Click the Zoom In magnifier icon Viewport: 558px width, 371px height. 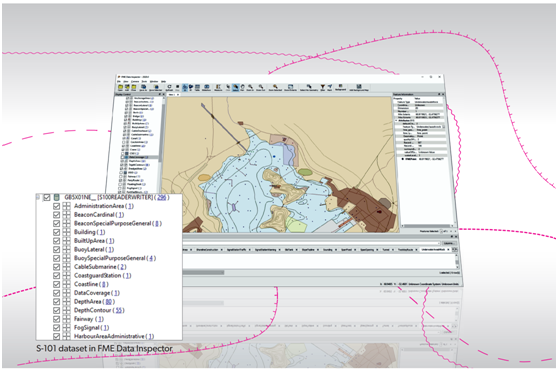pyautogui.click(x=250, y=87)
